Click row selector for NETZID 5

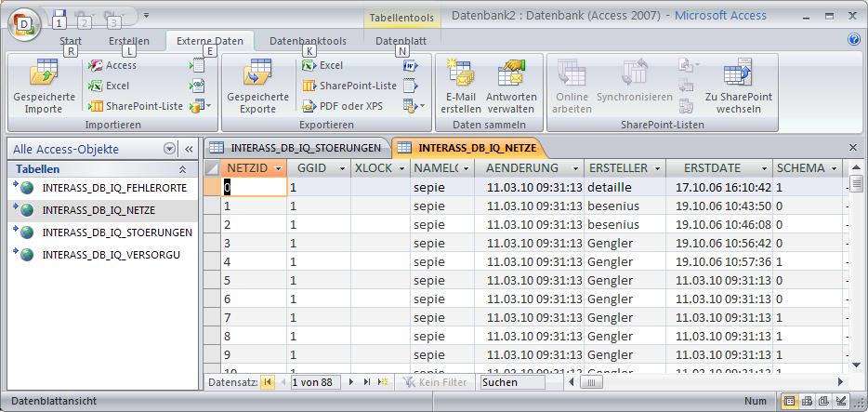212,280
